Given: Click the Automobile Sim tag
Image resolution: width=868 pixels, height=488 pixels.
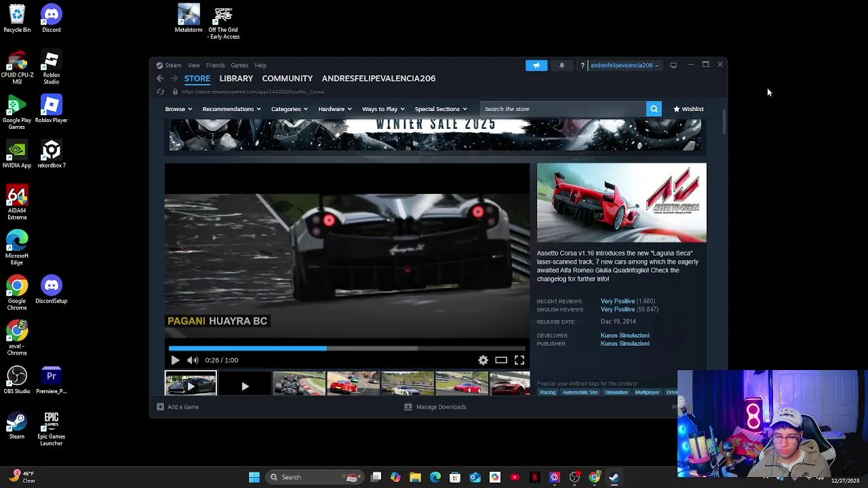Looking at the screenshot, I should (x=580, y=392).
